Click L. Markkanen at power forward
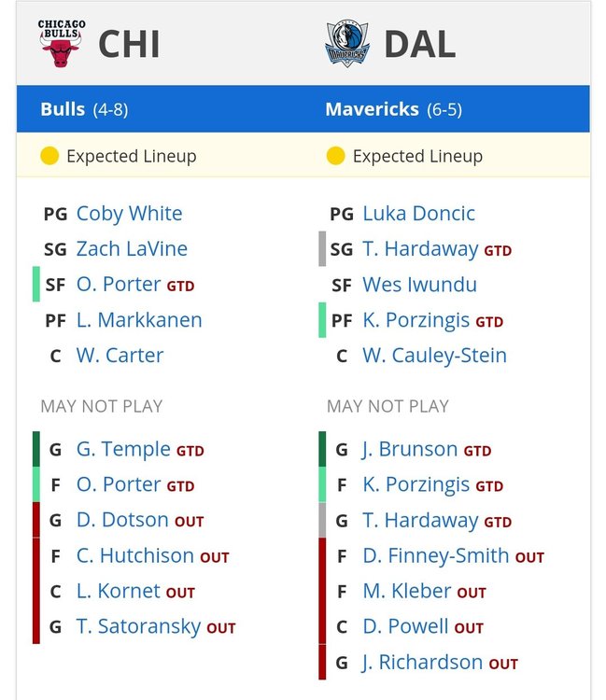This screenshot has width=606, height=700. point(139,320)
